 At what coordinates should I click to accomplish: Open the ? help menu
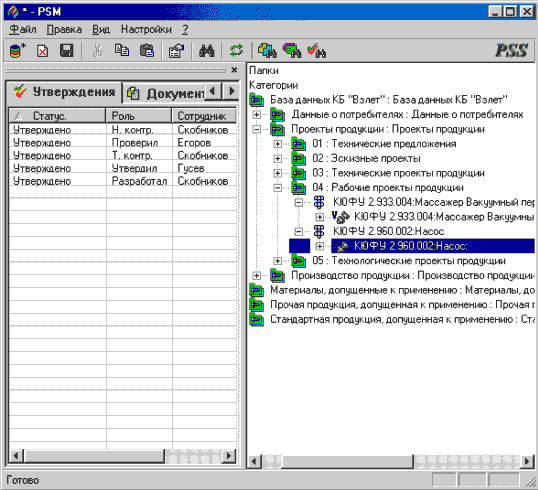(x=185, y=30)
